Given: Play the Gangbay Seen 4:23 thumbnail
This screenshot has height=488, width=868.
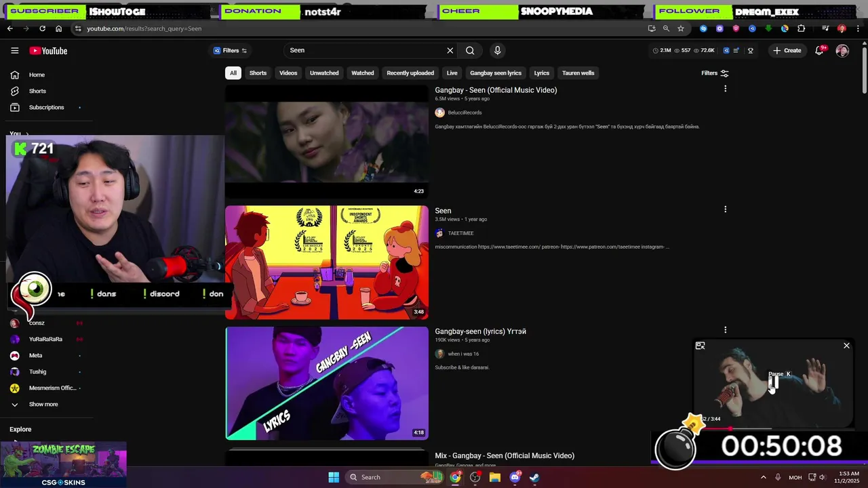Looking at the screenshot, I should click(x=327, y=142).
